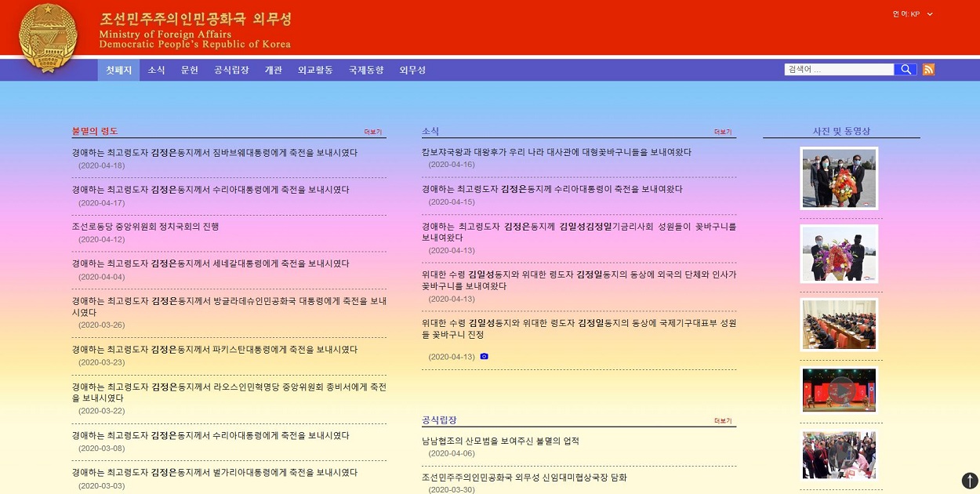Click camera icon beside 2020-04-13 article
Screen dimensions: 980x494
pos(485,356)
